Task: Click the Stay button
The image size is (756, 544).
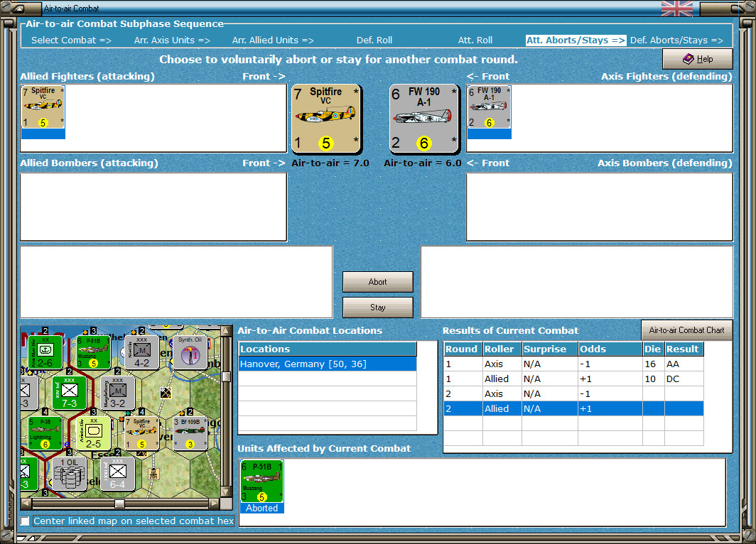Action: pyautogui.click(x=377, y=307)
